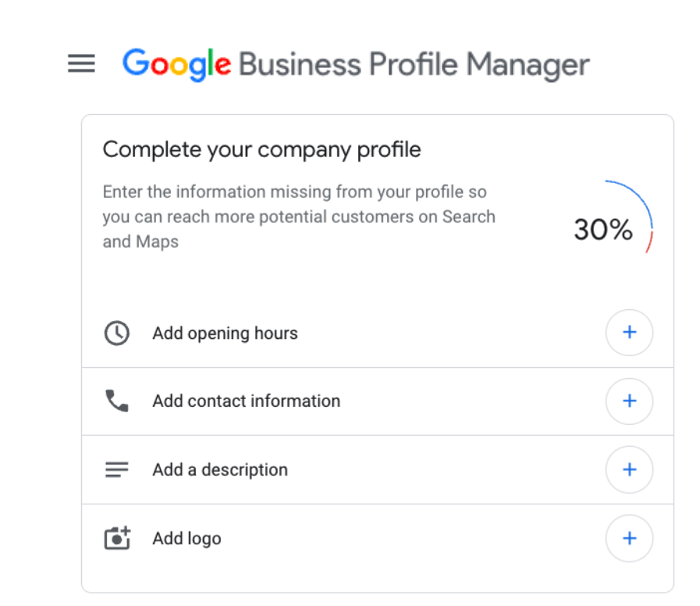This screenshot has width=700, height=606.
Task: Open the navigation hamburger menu
Action: point(81,64)
